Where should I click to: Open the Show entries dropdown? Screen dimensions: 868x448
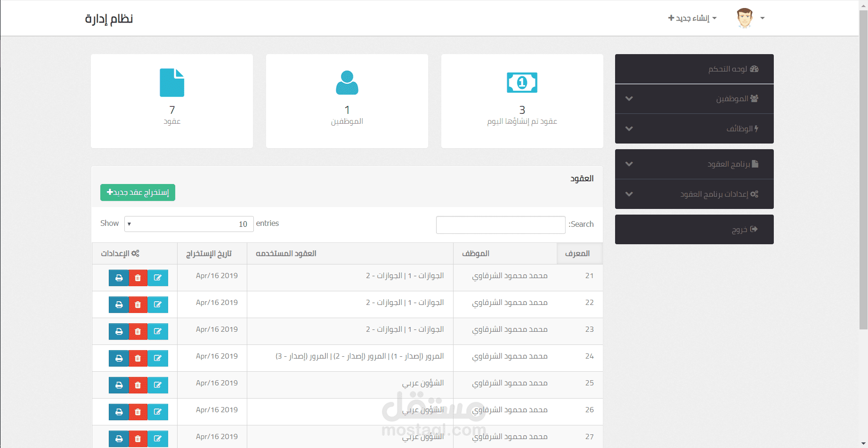tap(188, 224)
